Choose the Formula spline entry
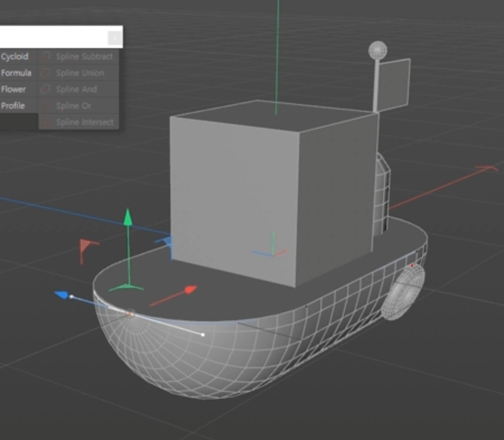The width and height of the screenshot is (504, 440). pos(16,73)
